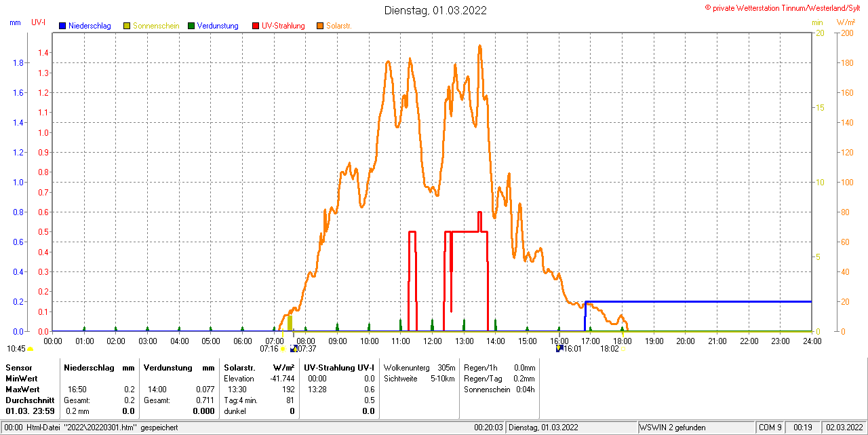Click the mm axis unit label

click(x=15, y=22)
